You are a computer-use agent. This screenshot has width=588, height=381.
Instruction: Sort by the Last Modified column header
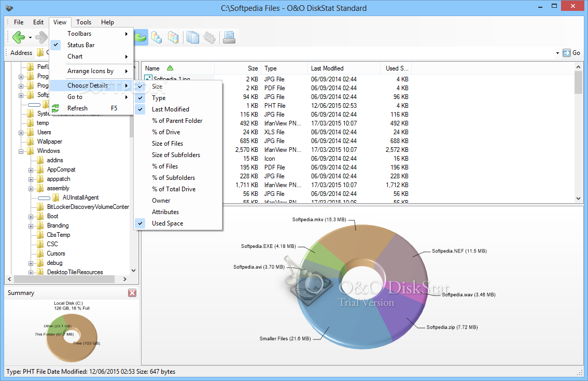point(344,68)
